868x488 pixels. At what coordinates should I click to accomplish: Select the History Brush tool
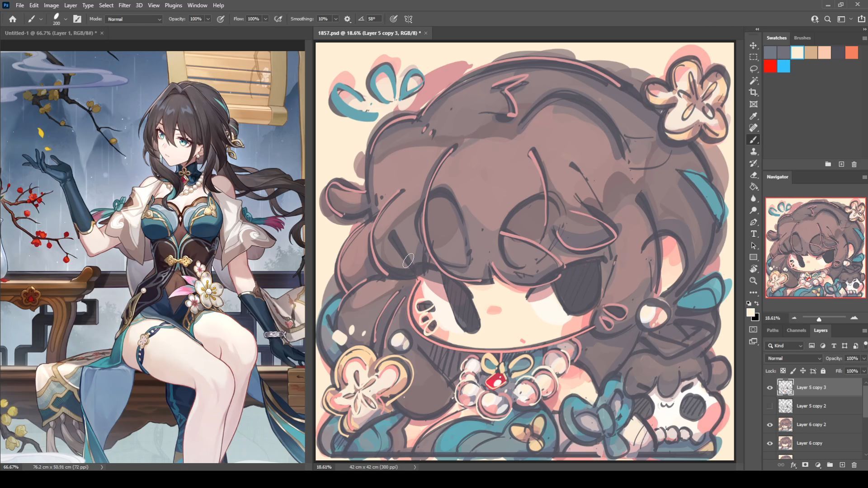click(x=753, y=164)
